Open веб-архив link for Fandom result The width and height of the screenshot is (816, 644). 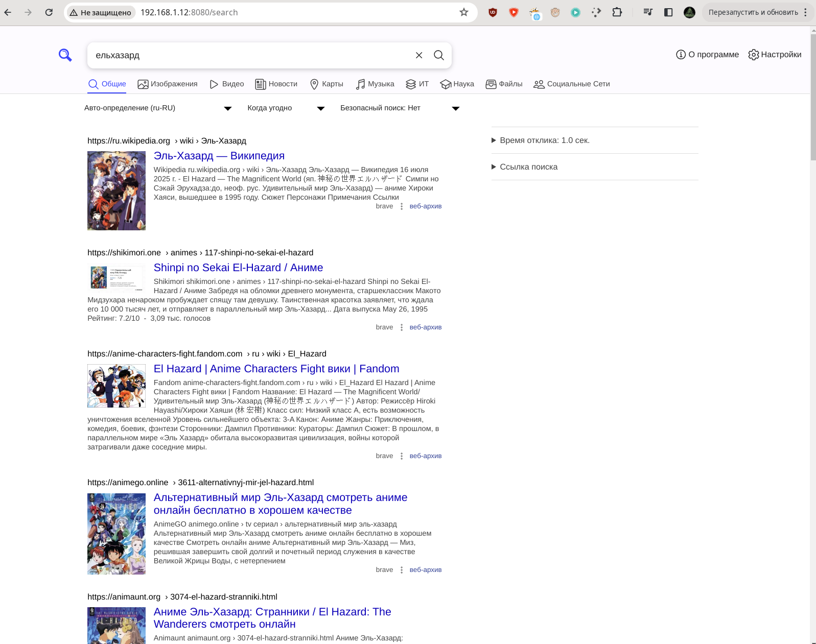point(426,456)
